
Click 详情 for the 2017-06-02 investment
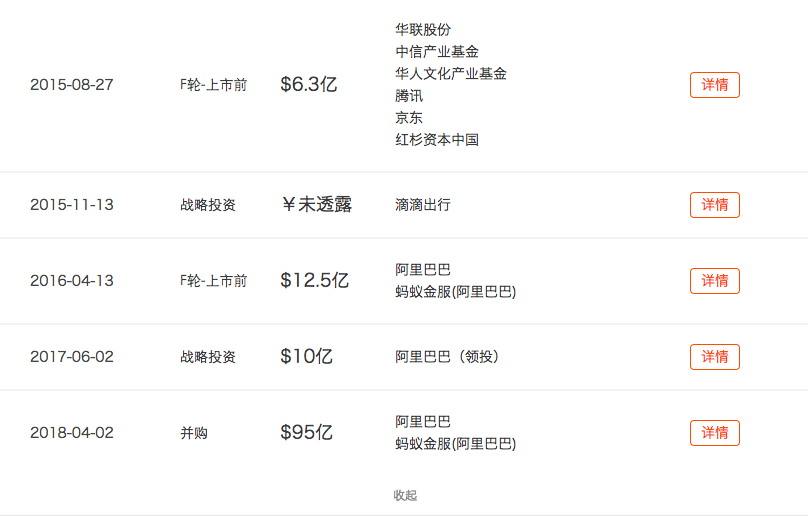pos(714,357)
